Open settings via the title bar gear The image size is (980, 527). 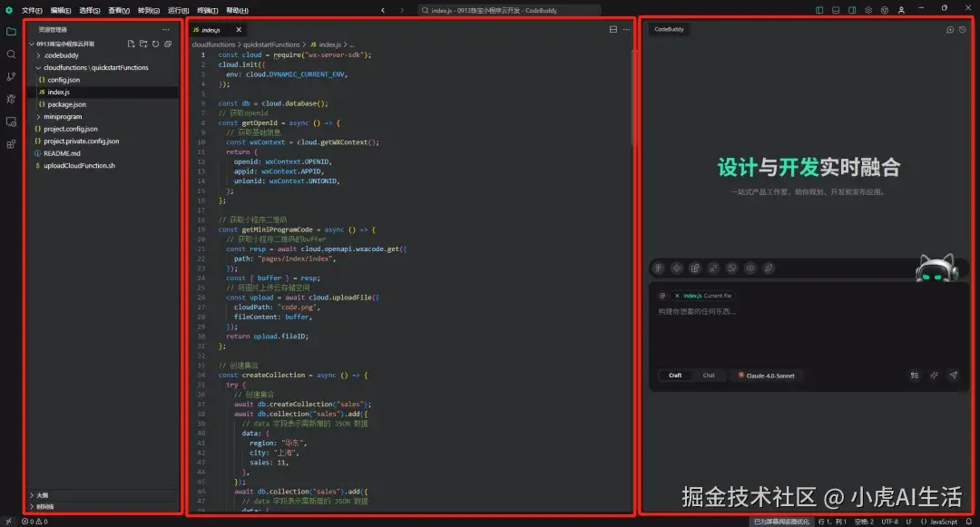click(868, 10)
